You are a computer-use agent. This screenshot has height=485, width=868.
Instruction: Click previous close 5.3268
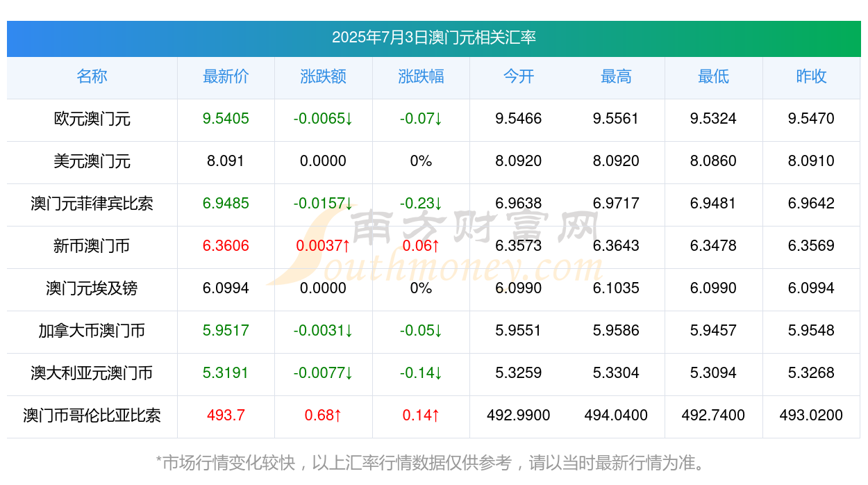811,373
